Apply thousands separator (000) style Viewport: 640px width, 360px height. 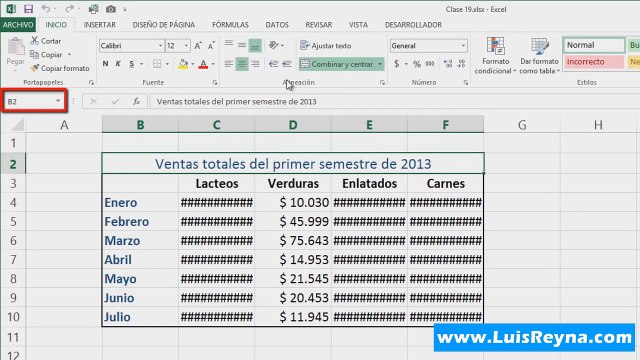(x=430, y=64)
